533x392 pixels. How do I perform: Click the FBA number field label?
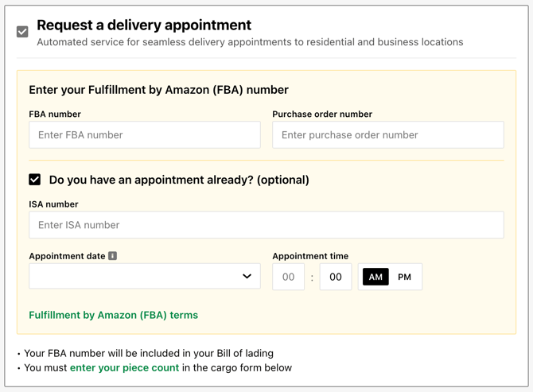coord(55,114)
